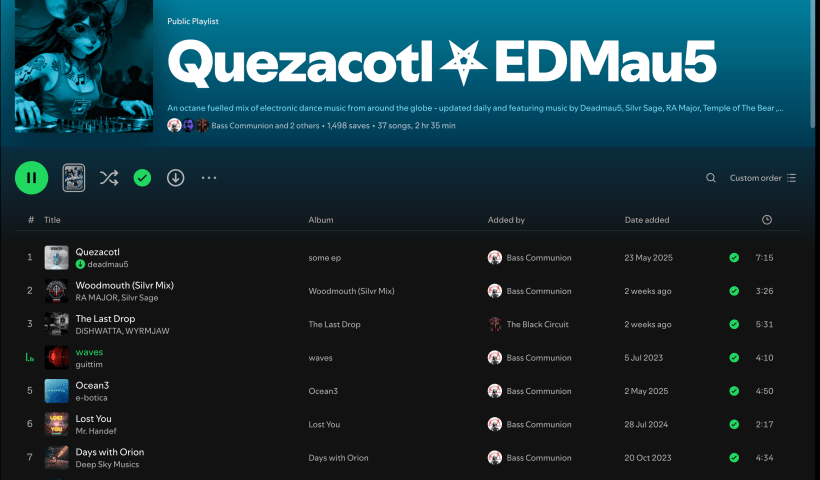Viewport: 820px width, 480px height.
Task: Click the playlist preview thumbnail beside pause
Action: [x=74, y=178]
